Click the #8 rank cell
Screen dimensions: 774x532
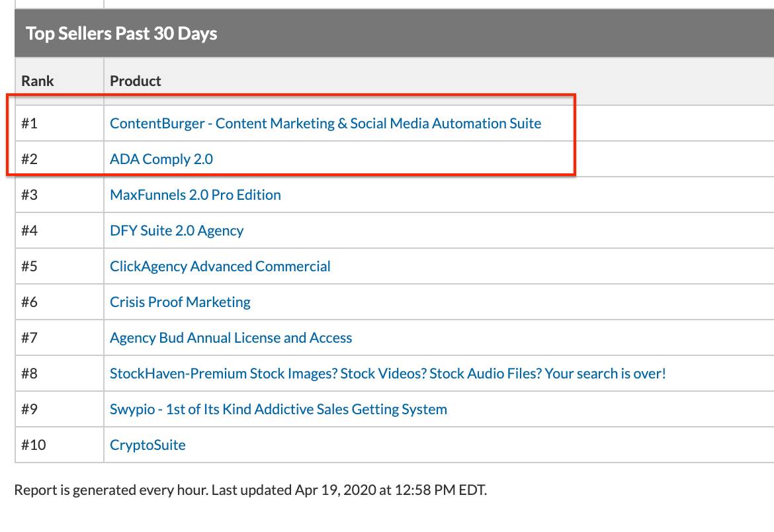pyautogui.click(x=30, y=373)
